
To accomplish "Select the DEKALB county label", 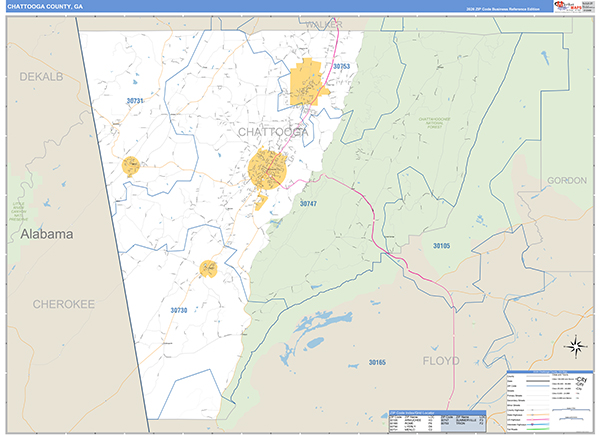I will pos(41,77).
